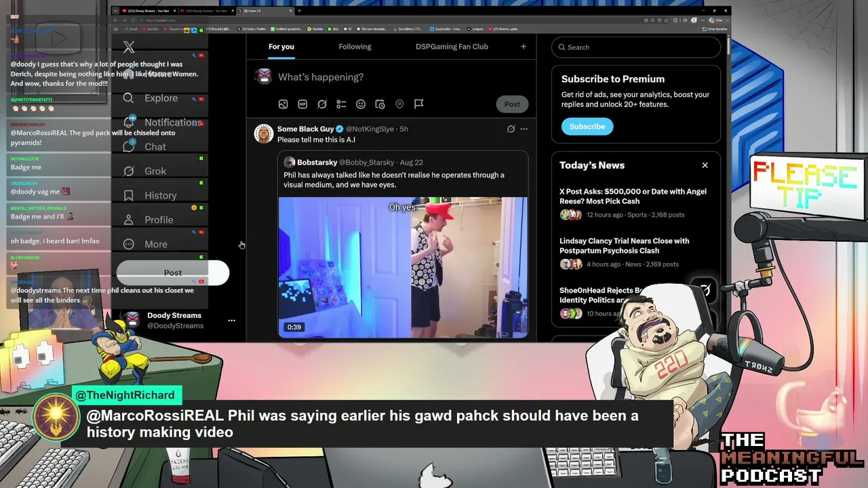The width and height of the screenshot is (868, 488).
Task: Click the X logo in the sidebar
Action: [x=129, y=47]
